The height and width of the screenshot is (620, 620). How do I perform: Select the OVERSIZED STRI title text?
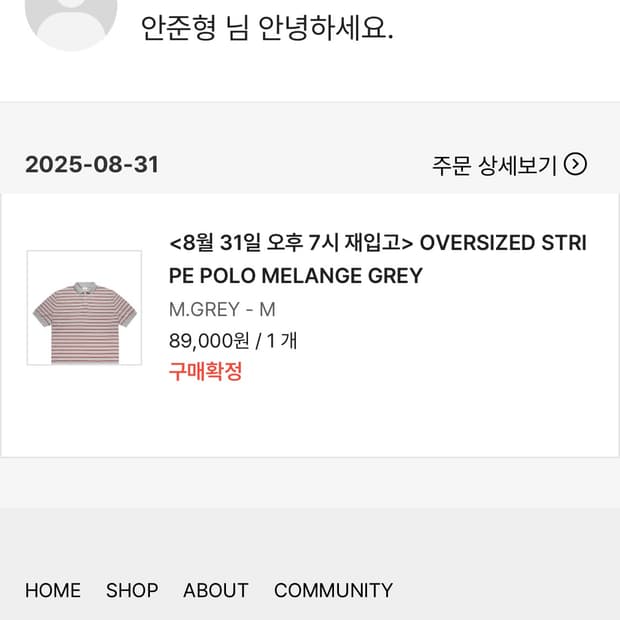(x=503, y=243)
